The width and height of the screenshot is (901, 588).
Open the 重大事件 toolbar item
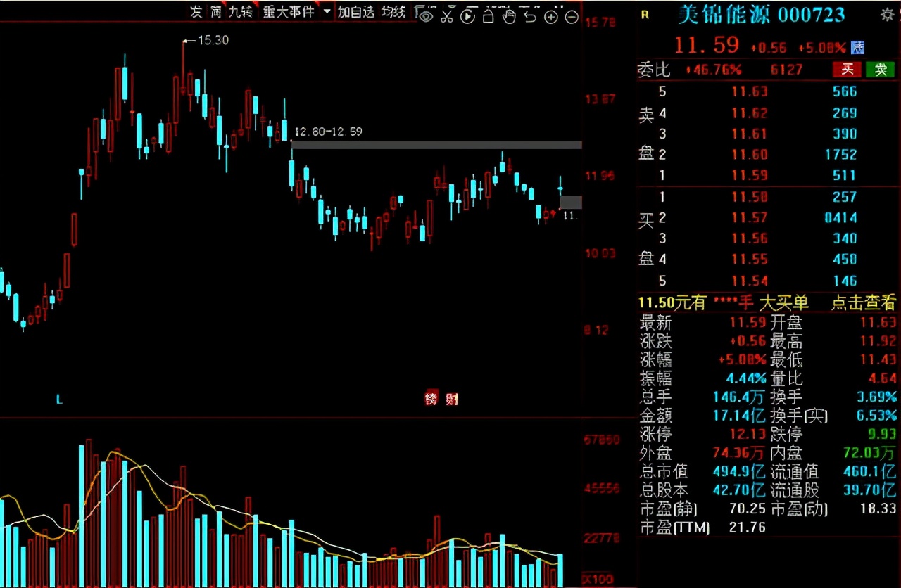tap(289, 12)
